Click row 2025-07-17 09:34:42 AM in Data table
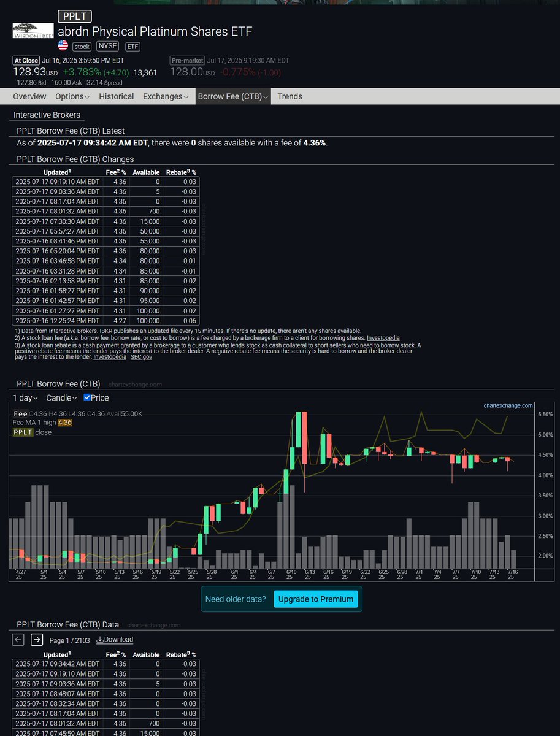 point(106,664)
